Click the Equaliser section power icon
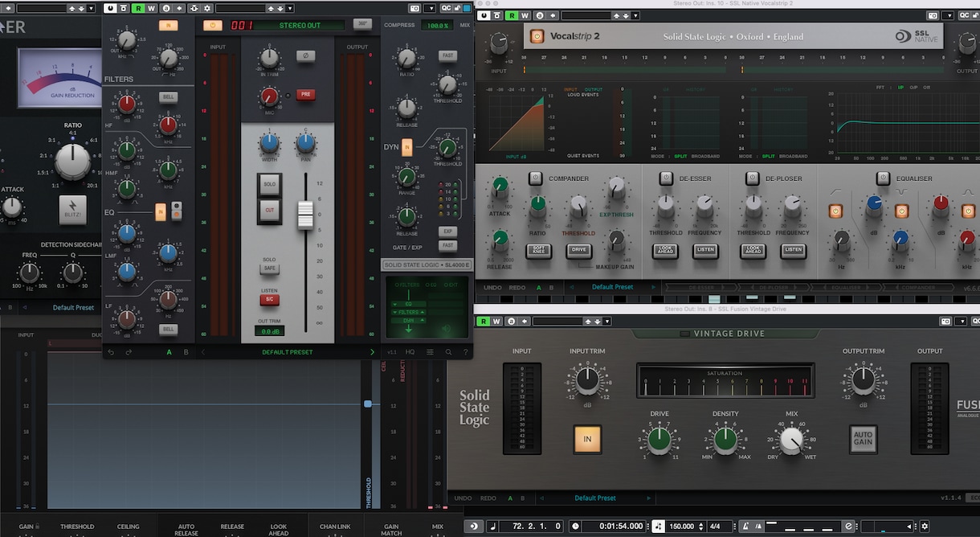 coord(883,178)
